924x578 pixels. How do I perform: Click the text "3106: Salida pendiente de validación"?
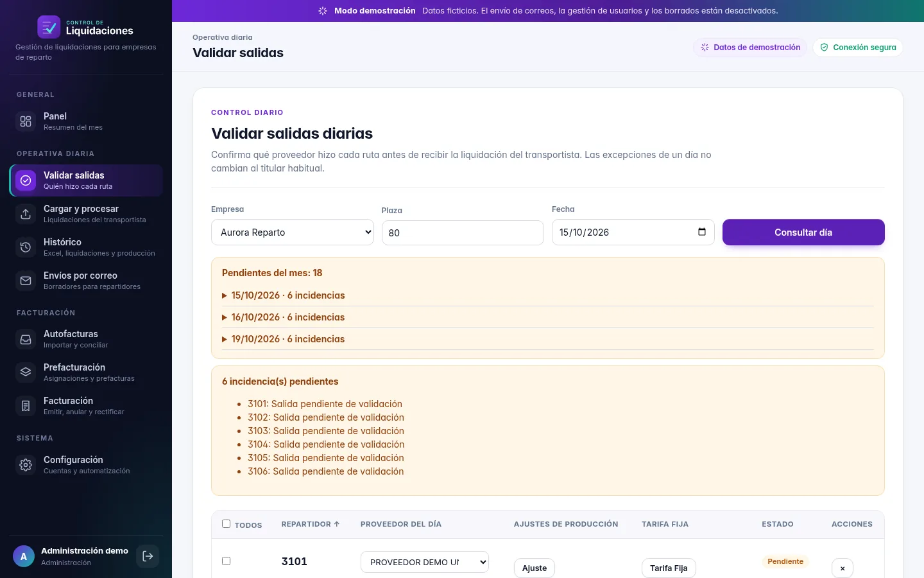pos(326,471)
